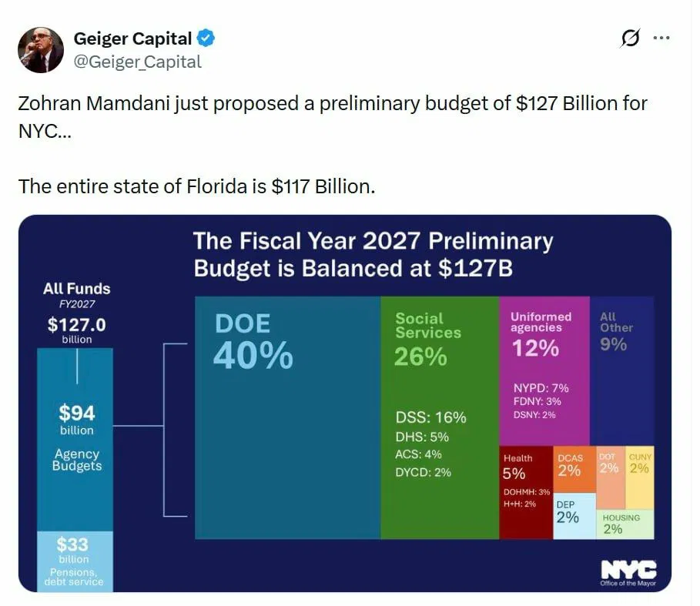This screenshot has height=606, width=700.
Task: Click the Geiger Capital profile avatar
Action: [x=41, y=50]
